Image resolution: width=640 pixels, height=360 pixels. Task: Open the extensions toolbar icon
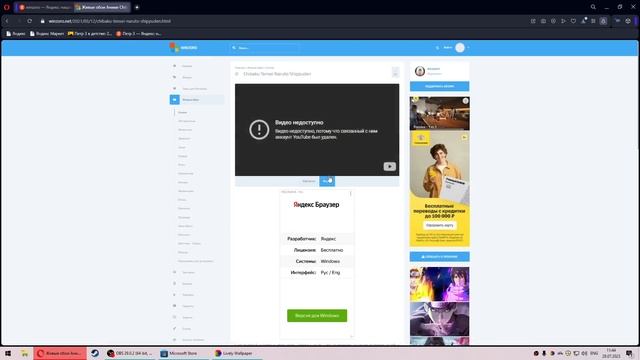click(593, 21)
